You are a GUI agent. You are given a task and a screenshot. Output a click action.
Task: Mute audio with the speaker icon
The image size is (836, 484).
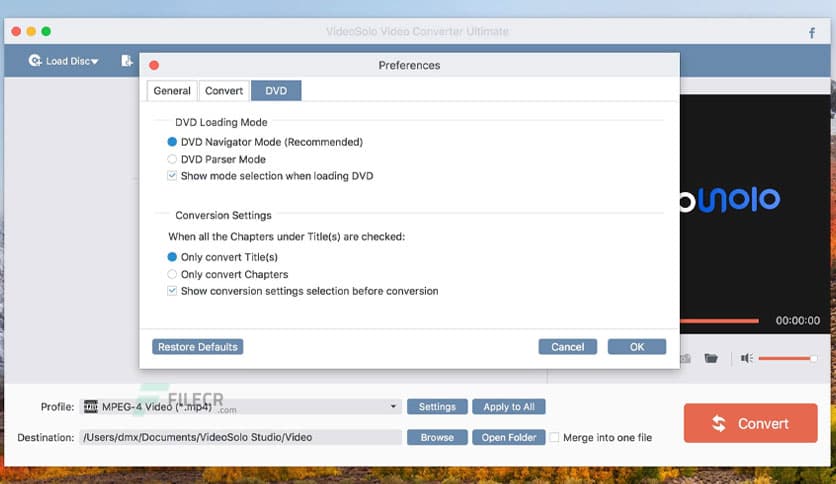coord(746,358)
